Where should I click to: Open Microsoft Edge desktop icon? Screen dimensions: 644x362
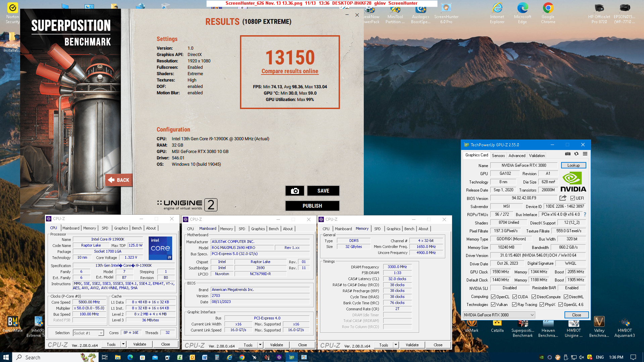[x=523, y=13]
